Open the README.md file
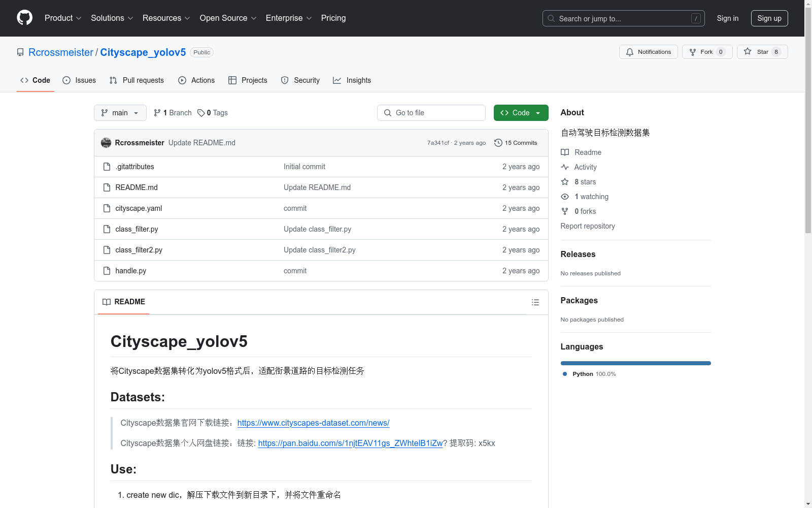 coord(137,187)
